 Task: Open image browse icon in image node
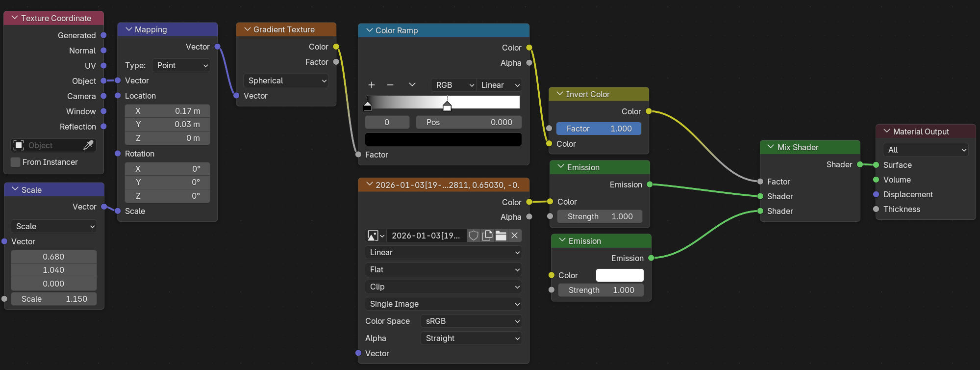click(376, 236)
